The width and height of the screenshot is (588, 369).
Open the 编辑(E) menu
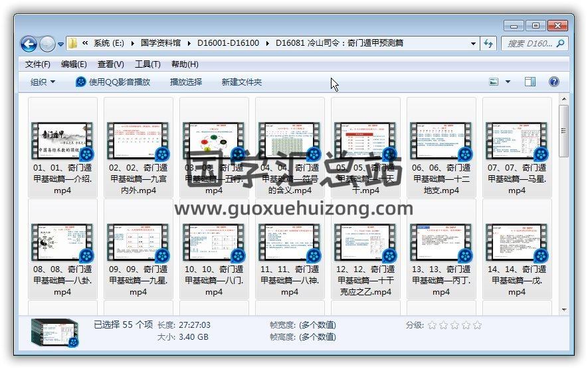click(x=74, y=64)
